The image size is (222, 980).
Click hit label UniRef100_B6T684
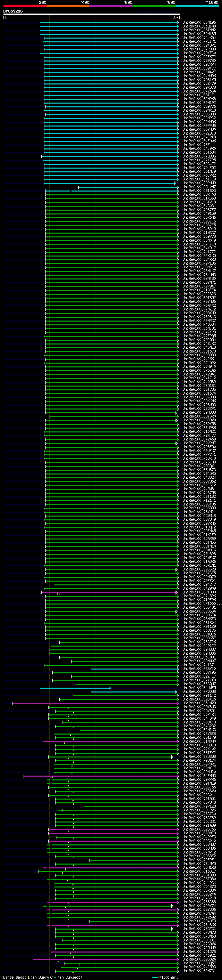(x=199, y=153)
